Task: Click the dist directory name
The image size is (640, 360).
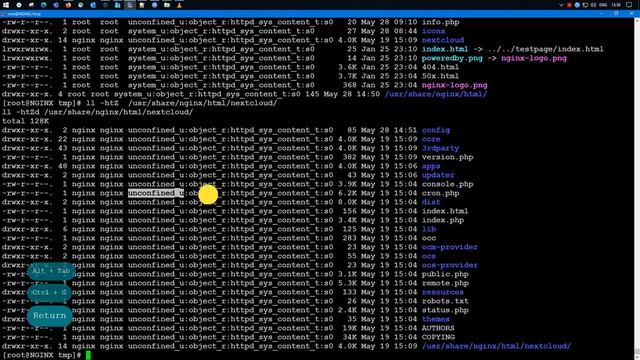Action: tap(431, 202)
